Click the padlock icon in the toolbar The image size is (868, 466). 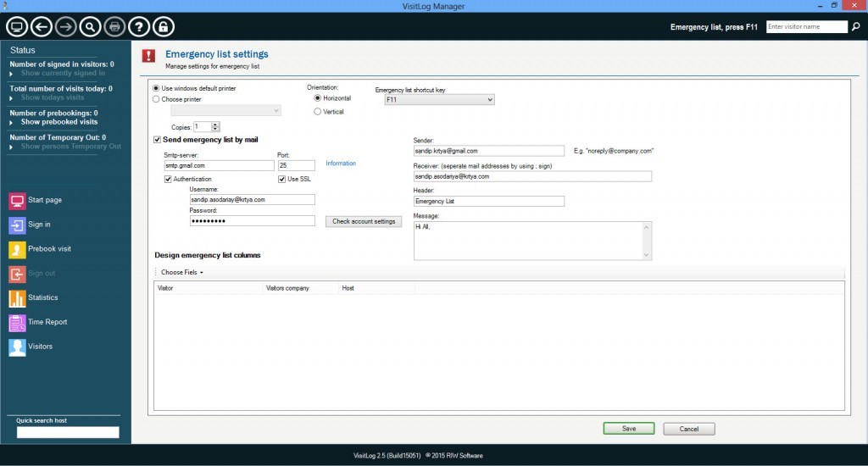164,26
